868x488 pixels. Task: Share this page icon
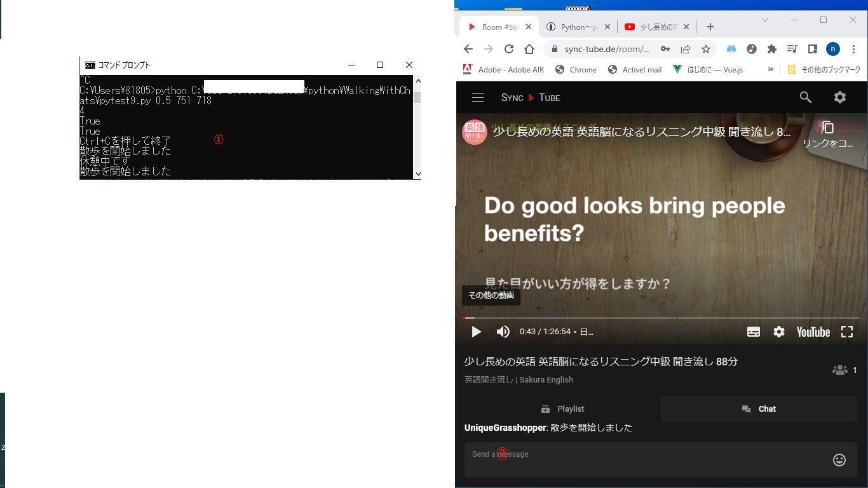(686, 49)
